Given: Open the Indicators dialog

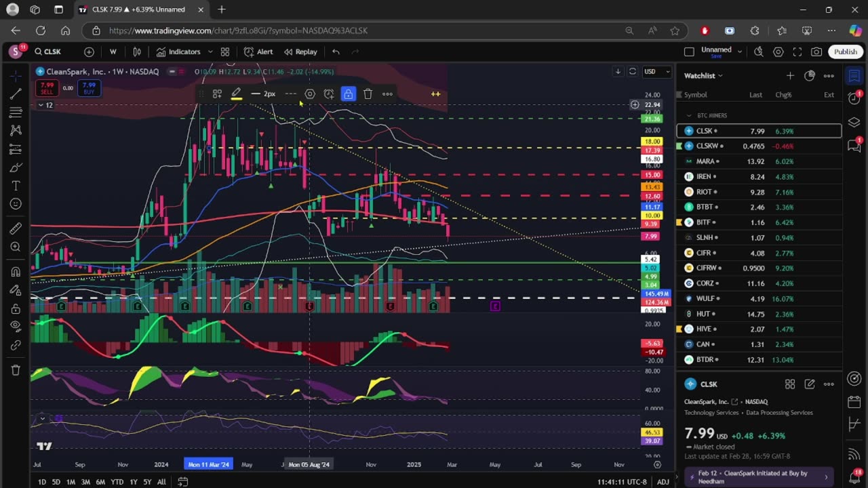Looking at the screenshot, I should click(178, 52).
